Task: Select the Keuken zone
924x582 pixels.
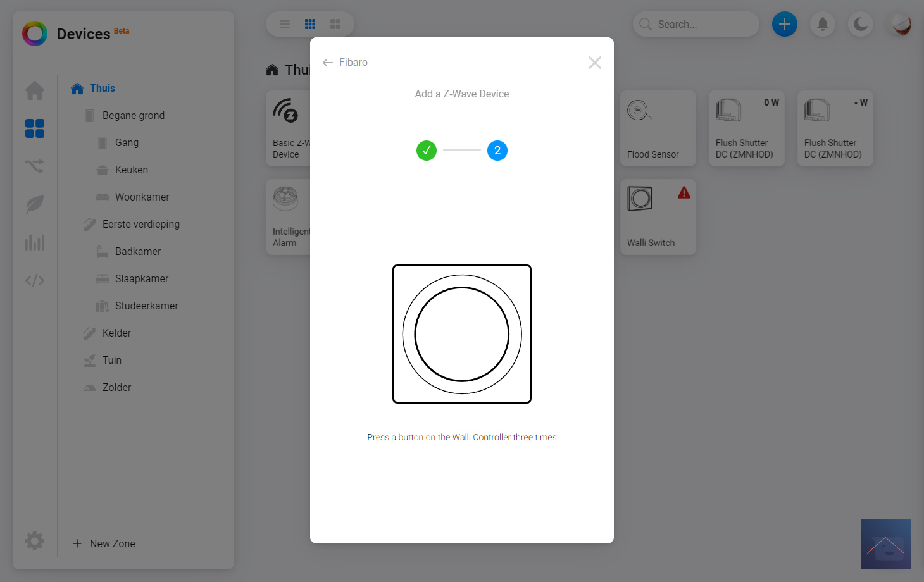Action: point(122,170)
